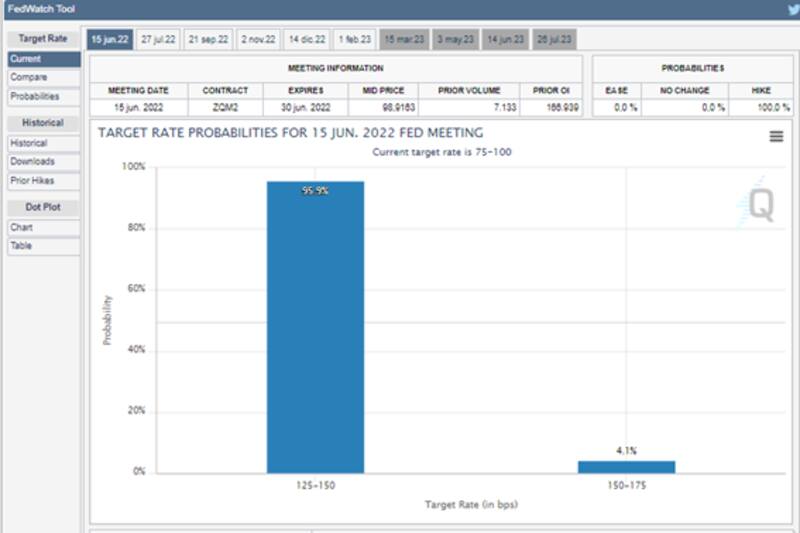Switch to 14 dic.22 meeting tab
The width and height of the screenshot is (800, 533).
[x=306, y=39]
